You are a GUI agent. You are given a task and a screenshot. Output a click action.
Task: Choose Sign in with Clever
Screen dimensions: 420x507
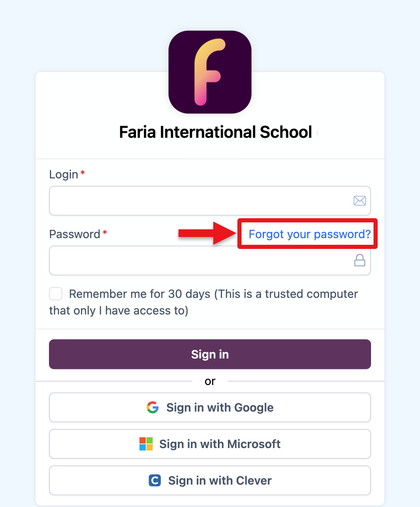[210, 480]
